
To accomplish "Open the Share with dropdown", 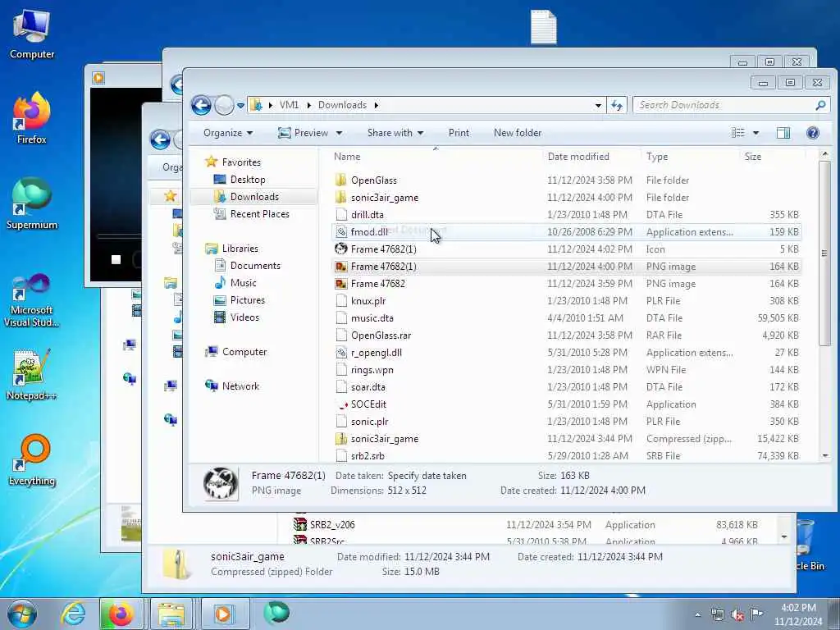I will pyautogui.click(x=395, y=133).
